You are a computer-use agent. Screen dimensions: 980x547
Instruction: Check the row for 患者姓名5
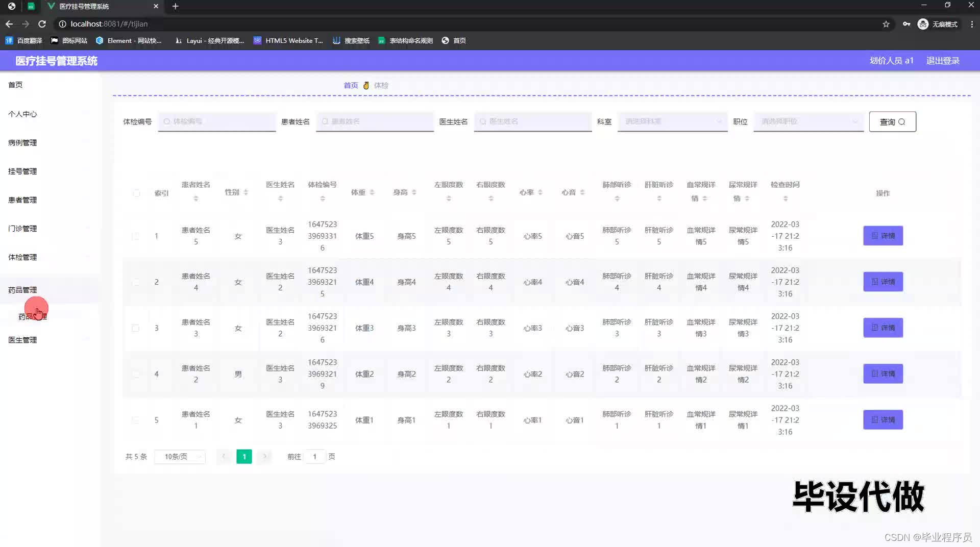click(x=135, y=236)
